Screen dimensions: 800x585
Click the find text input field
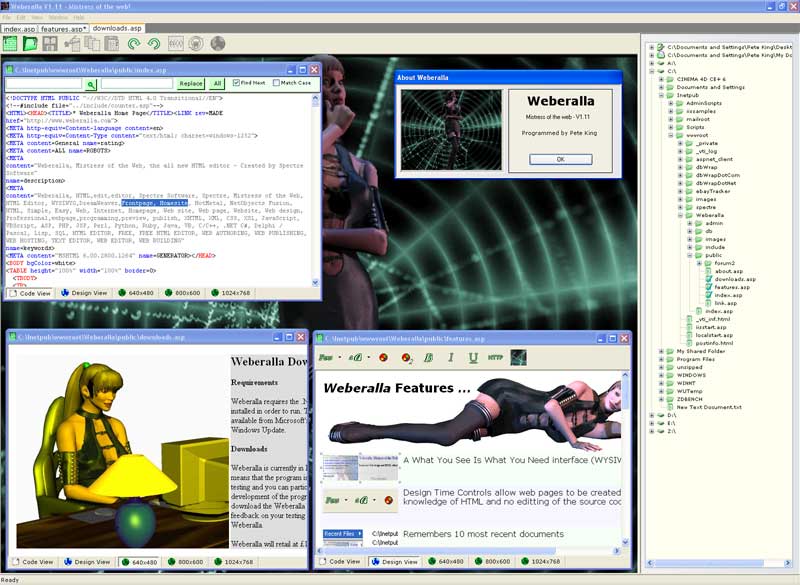[44, 83]
